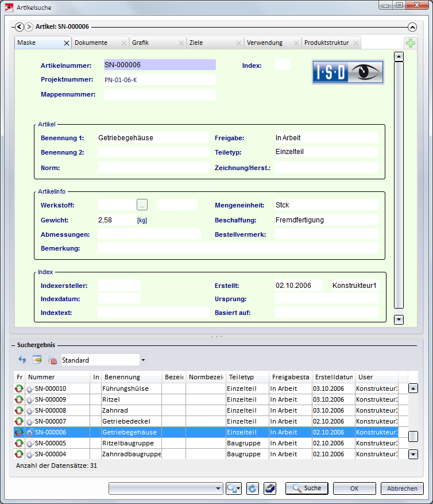Image resolution: width=433 pixels, height=504 pixels.
Task: Click the third icon in Suchergebnis toolbar
Action: pos(52,360)
